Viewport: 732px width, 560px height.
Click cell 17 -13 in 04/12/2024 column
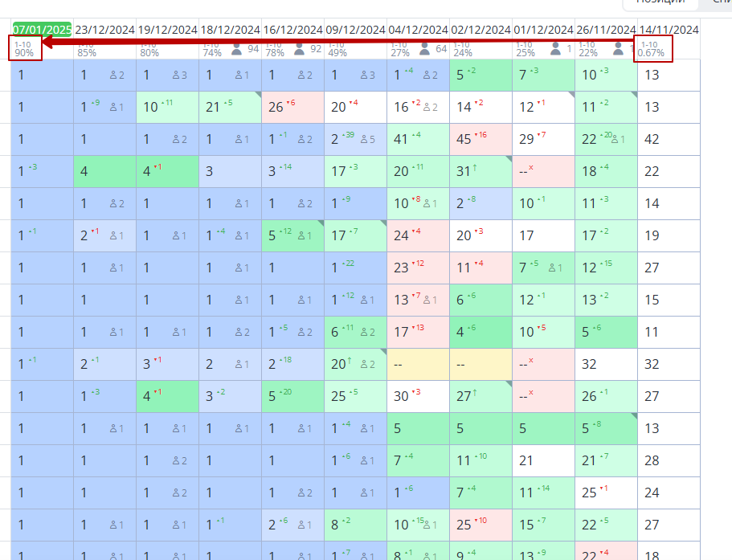point(418,333)
